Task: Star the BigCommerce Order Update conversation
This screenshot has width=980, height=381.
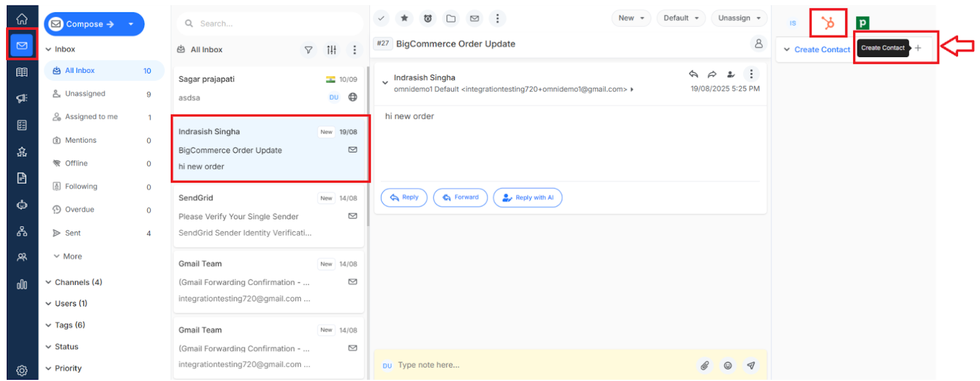Action: tap(404, 18)
